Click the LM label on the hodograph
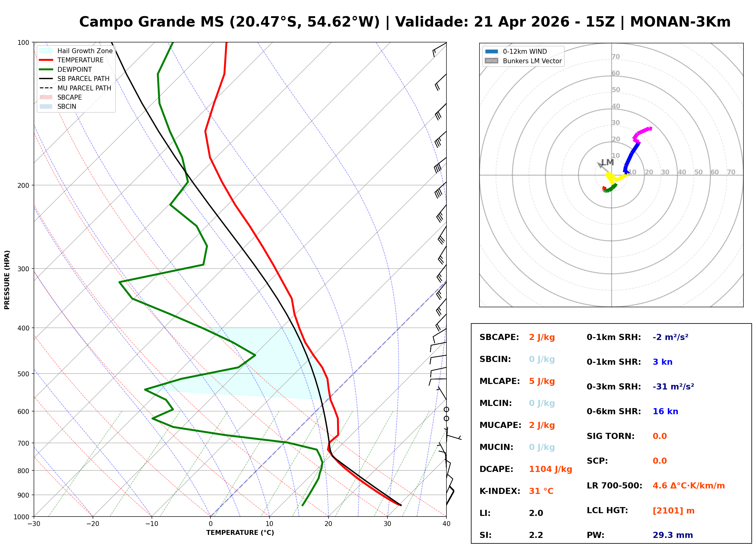 click(x=608, y=163)
